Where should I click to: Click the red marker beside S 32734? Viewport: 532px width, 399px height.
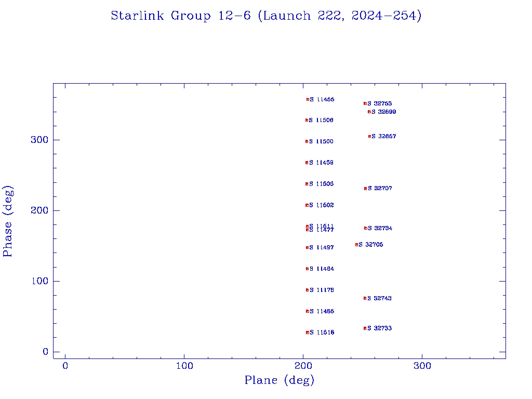click(365, 229)
